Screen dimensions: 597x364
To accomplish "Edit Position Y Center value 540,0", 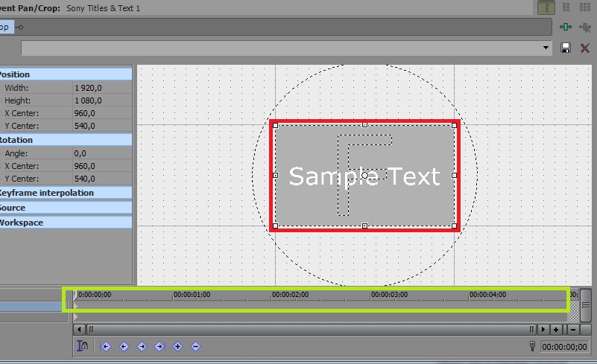I will pyautogui.click(x=102, y=126).
